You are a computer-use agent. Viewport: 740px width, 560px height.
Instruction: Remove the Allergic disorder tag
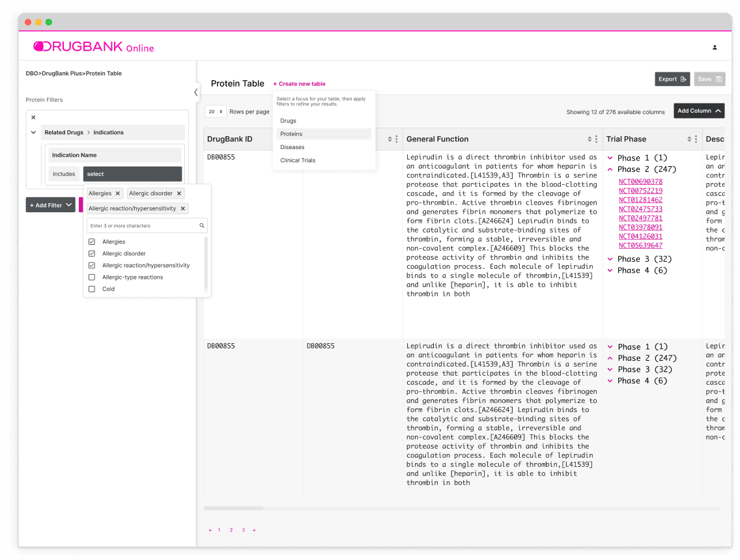(x=179, y=193)
